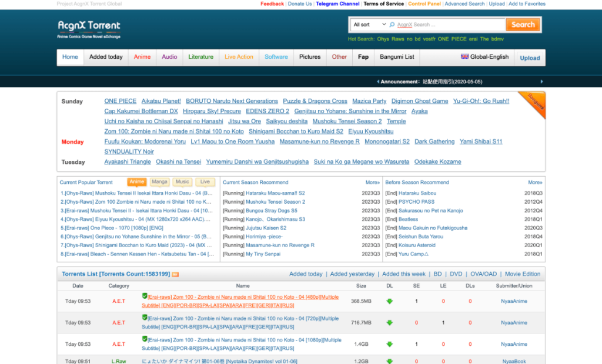Filter torrents by Movie Edition

[x=523, y=274]
